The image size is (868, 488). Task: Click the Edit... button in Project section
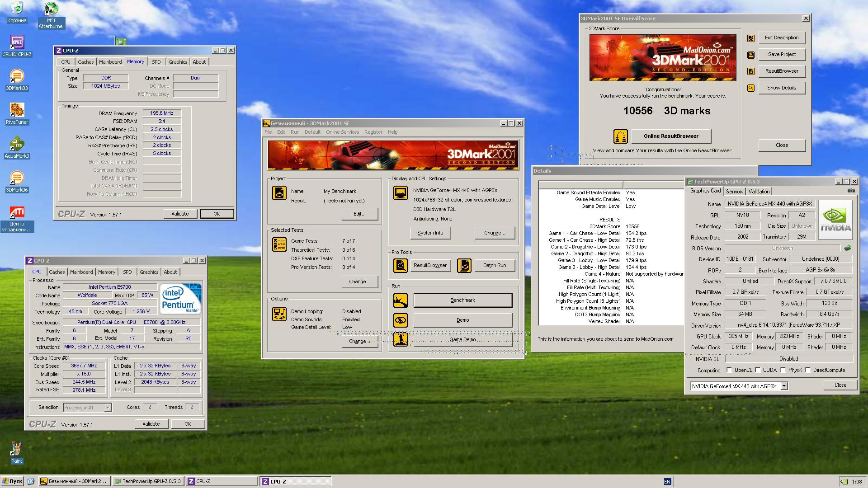359,214
